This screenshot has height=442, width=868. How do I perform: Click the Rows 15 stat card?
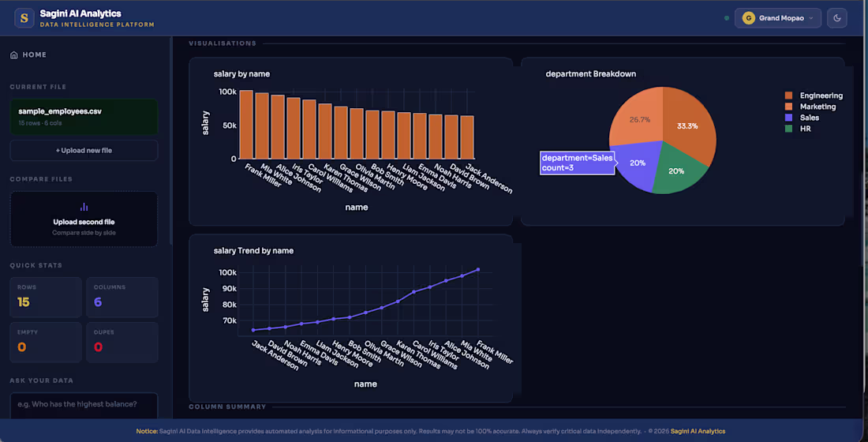46,297
